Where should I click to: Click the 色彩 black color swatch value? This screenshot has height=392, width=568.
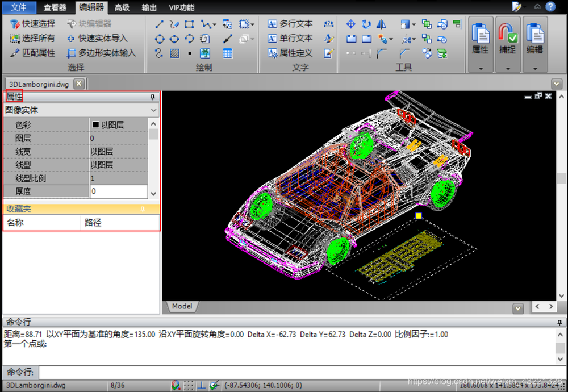click(x=95, y=124)
